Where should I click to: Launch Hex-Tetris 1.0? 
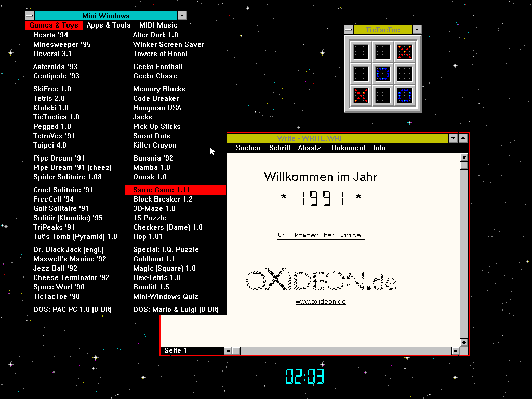(x=156, y=277)
